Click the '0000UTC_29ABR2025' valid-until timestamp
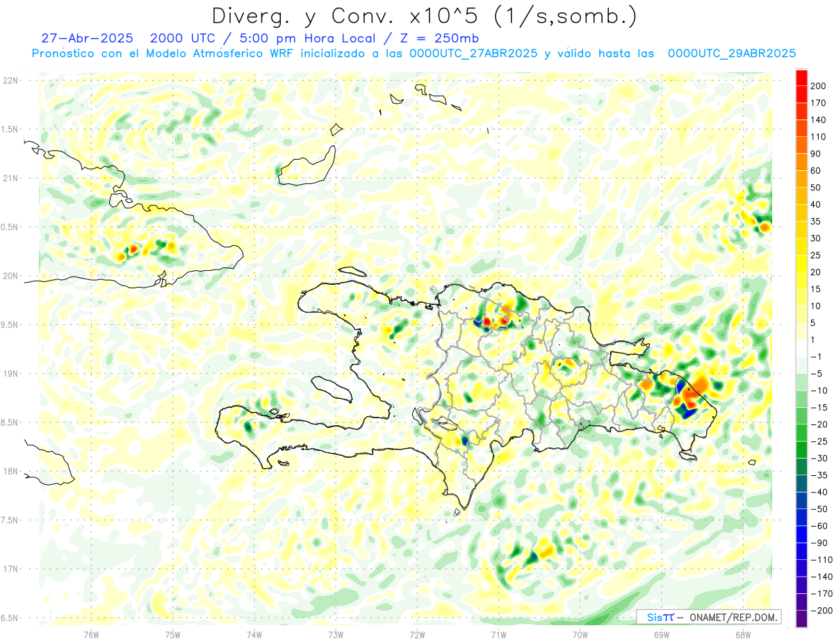The image size is (834, 644). (x=731, y=53)
